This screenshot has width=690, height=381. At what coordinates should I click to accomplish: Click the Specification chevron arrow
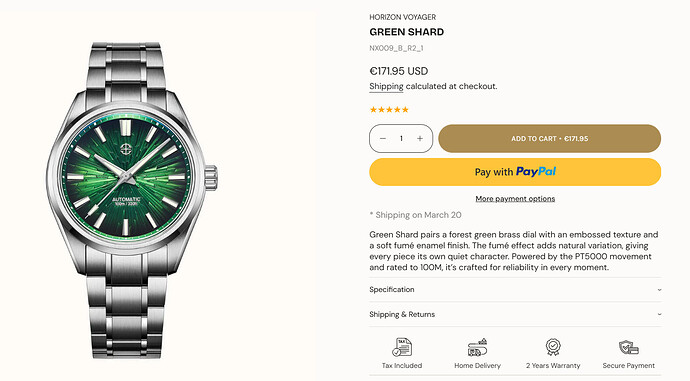point(659,290)
